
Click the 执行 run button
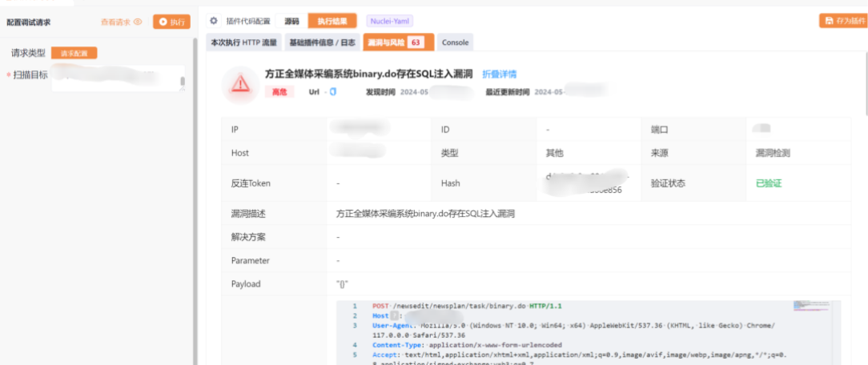171,22
